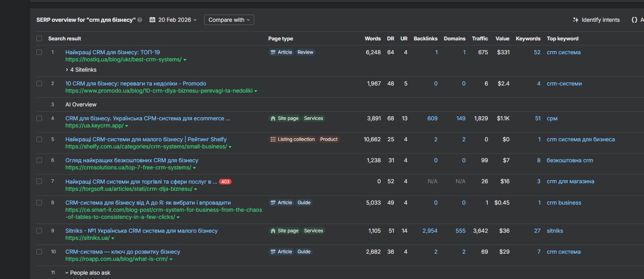Click the Listing collection grid icon for Shelfy
This screenshot has width=644, height=279.
[x=273, y=139]
